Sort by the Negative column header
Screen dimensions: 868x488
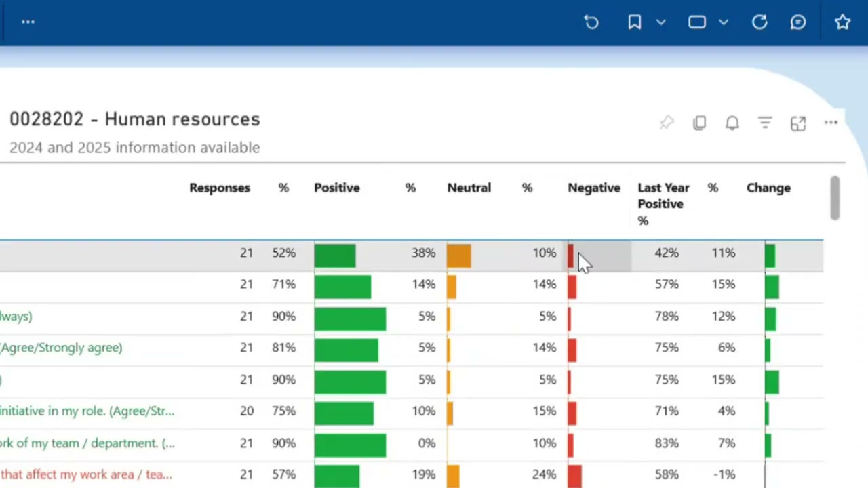click(594, 188)
